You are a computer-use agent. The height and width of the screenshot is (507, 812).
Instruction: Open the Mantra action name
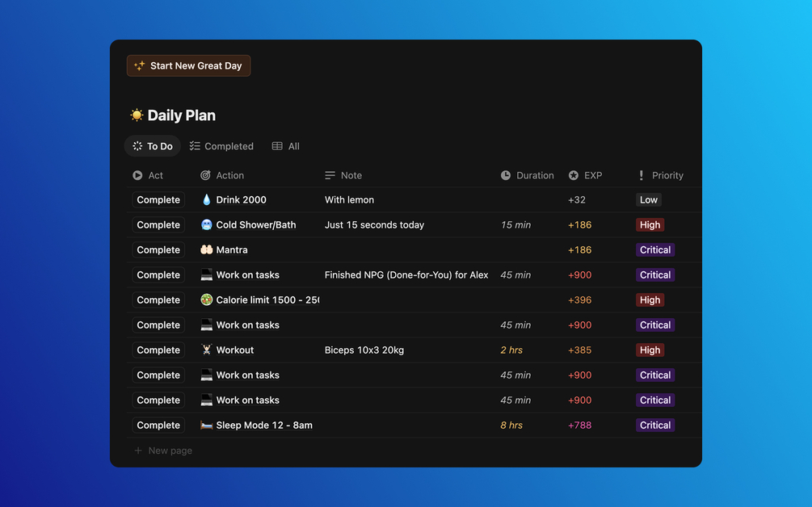pos(232,250)
